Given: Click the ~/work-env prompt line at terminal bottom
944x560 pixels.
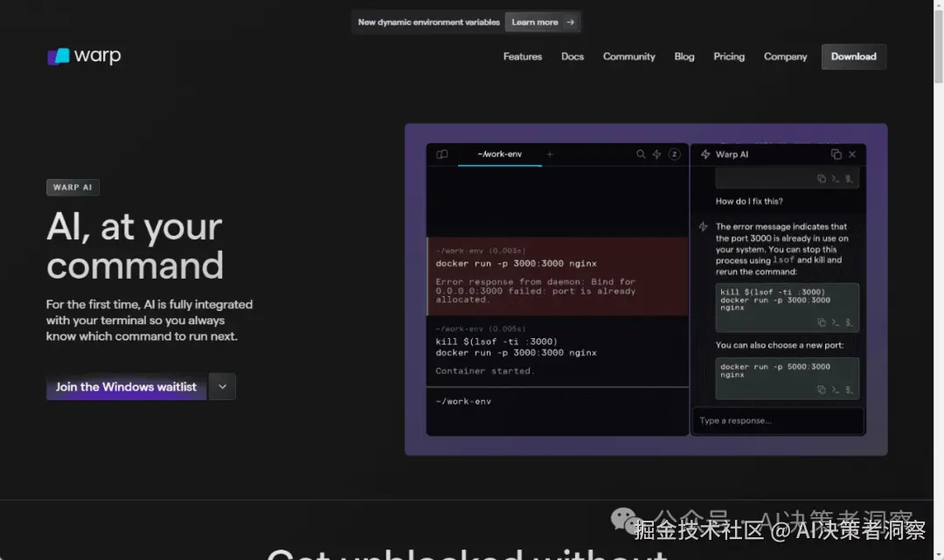Looking at the screenshot, I should pyautogui.click(x=463, y=402).
